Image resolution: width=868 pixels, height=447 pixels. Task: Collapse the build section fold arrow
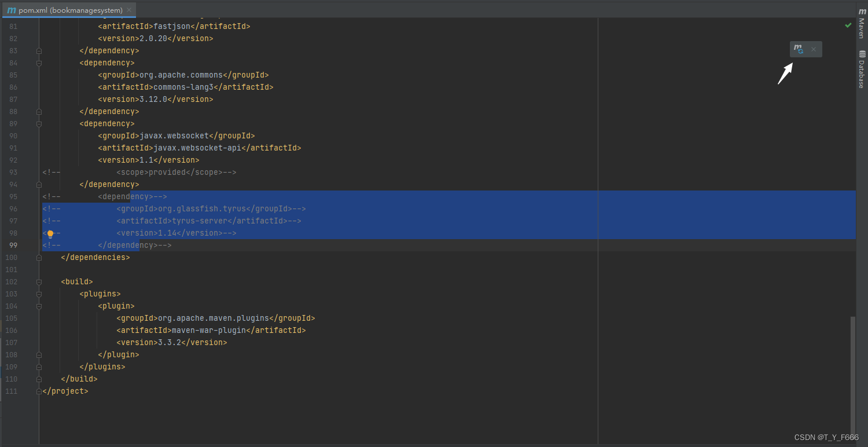[x=39, y=281]
